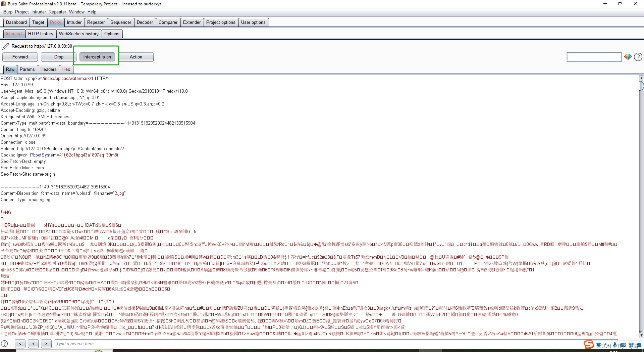Image resolution: width=644 pixels, height=352 pixels.
Task: Switch to the Dashboard tab
Action: [16, 22]
